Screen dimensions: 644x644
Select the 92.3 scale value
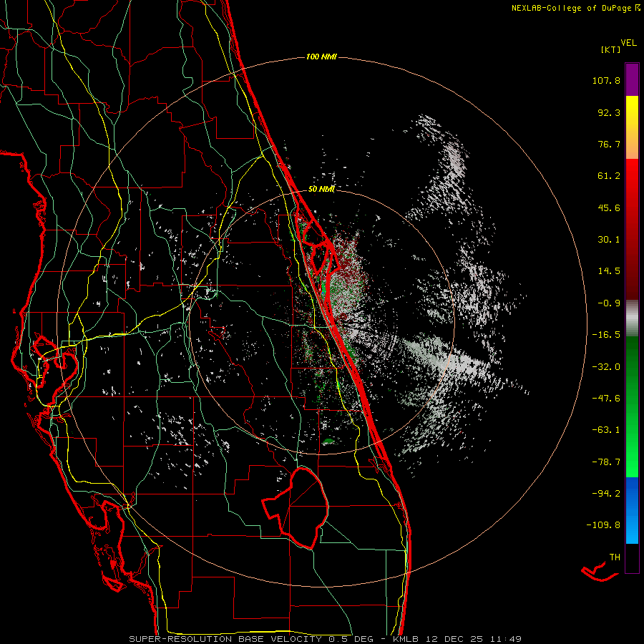tap(609, 112)
